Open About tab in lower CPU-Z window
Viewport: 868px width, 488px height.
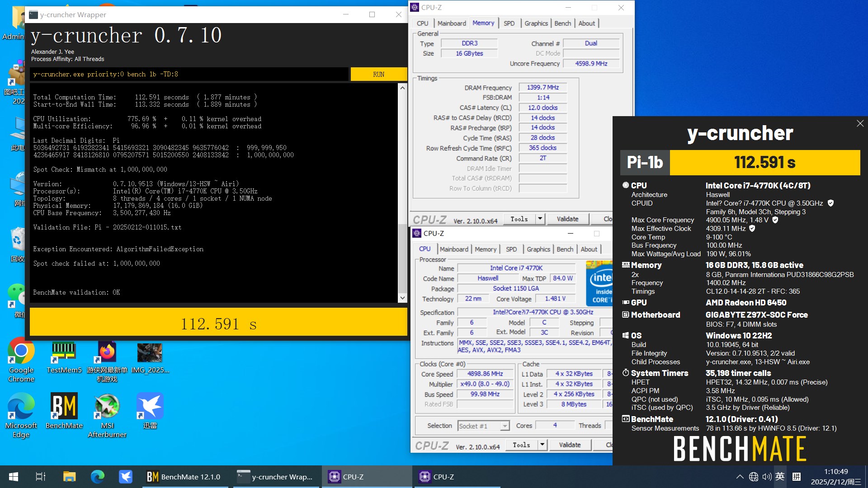pyautogui.click(x=589, y=249)
